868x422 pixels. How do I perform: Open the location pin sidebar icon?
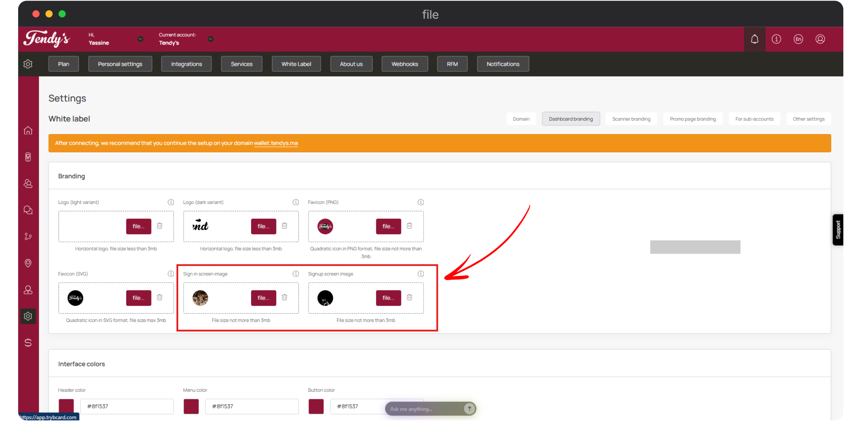point(28,263)
